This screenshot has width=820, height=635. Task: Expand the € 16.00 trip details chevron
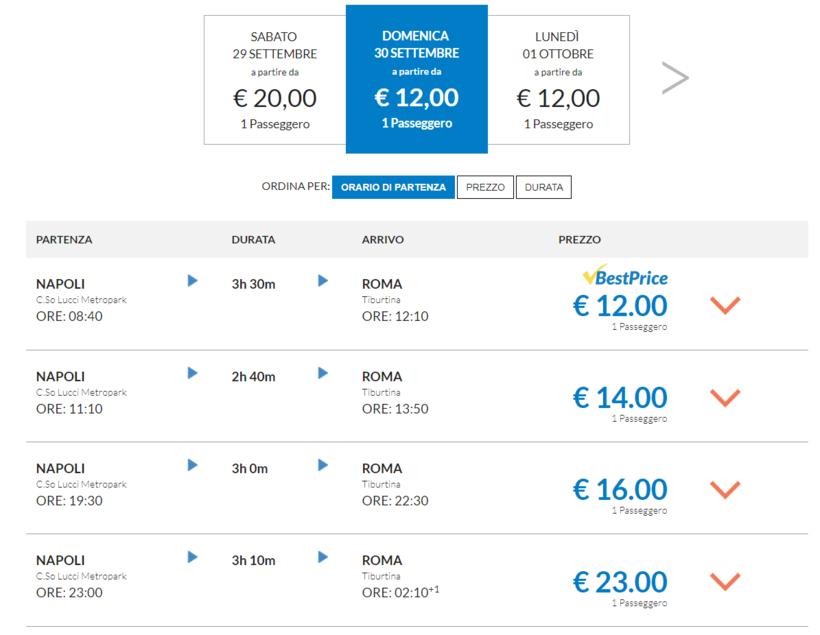[725, 489]
